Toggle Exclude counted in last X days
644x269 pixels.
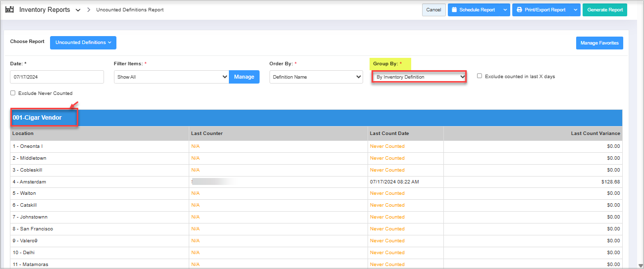click(x=480, y=76)
